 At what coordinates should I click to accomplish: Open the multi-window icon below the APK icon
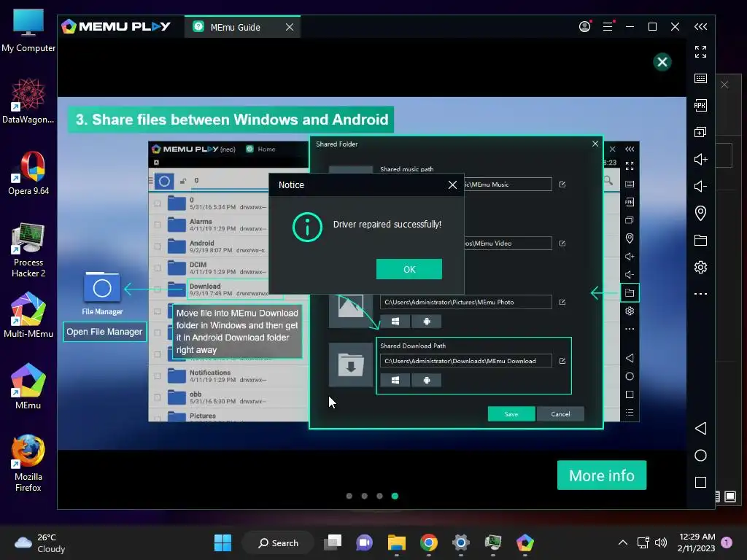click(x=700, y=132)
